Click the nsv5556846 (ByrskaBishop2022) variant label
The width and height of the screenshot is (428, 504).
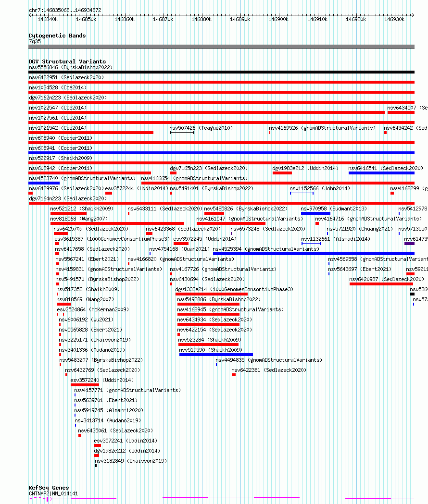tap(71, 67)
